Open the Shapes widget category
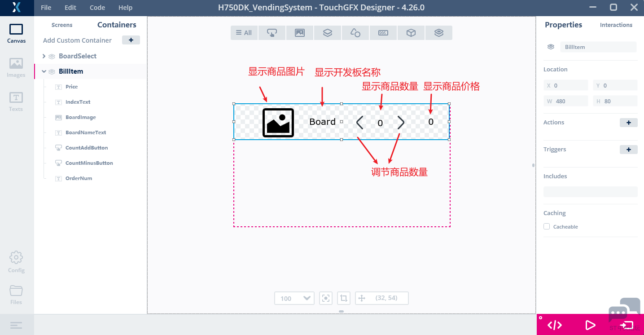The image size is (644, 335). 355,33
